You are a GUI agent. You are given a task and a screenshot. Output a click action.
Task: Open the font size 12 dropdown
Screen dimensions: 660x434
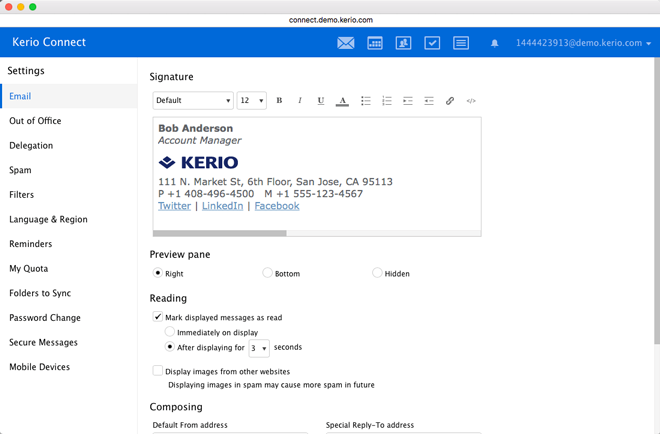(251, 101)
